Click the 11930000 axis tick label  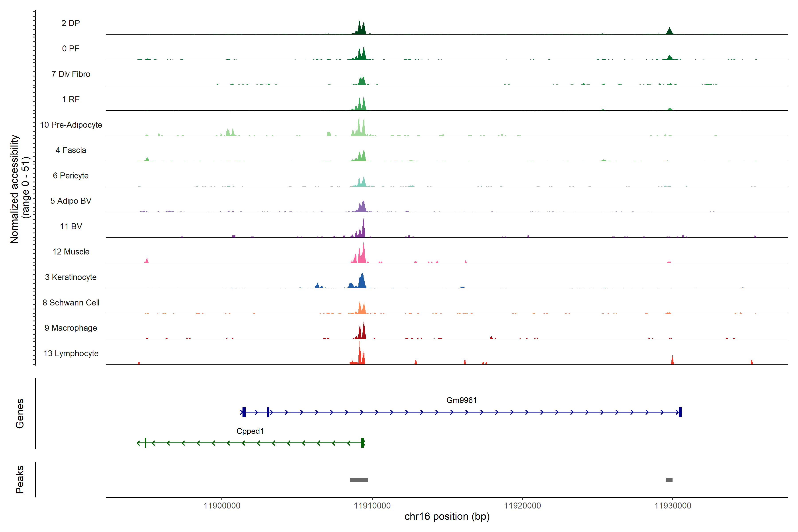[673, 506]
